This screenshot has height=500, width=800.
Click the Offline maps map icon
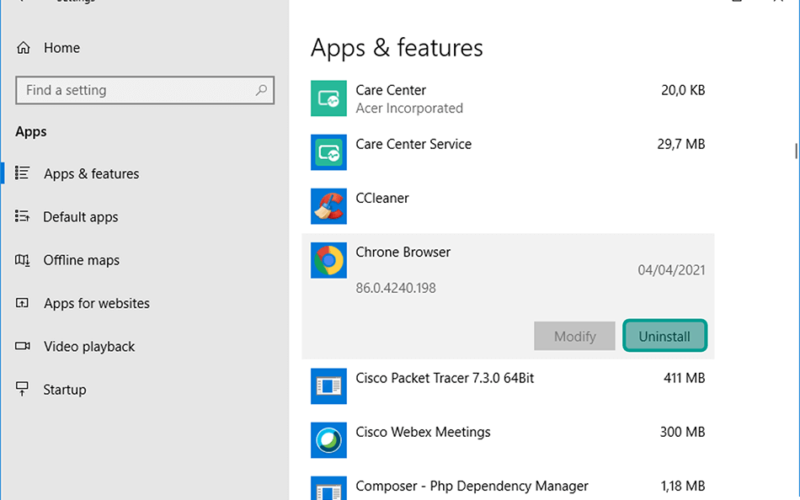point(22,260)
